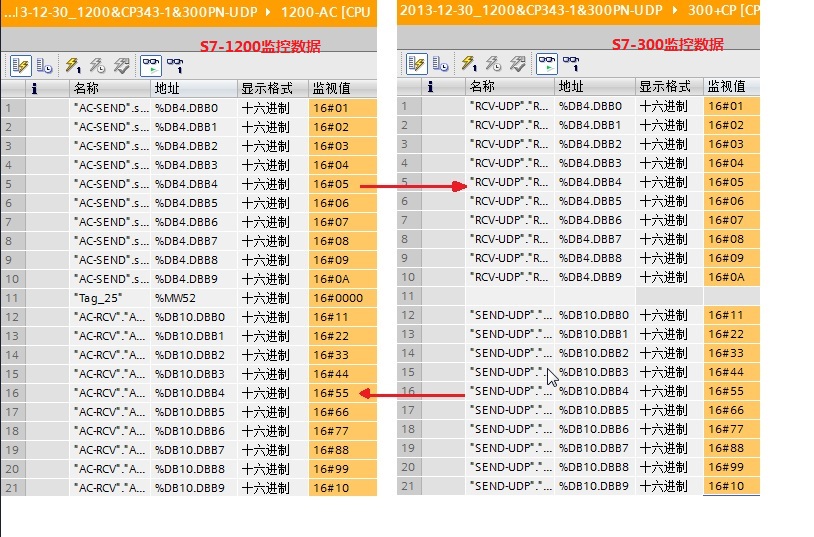Select %DB4.DBB7 address in S7-300 table
Viewport: 814px width, 537px height.
pos(595,239)
